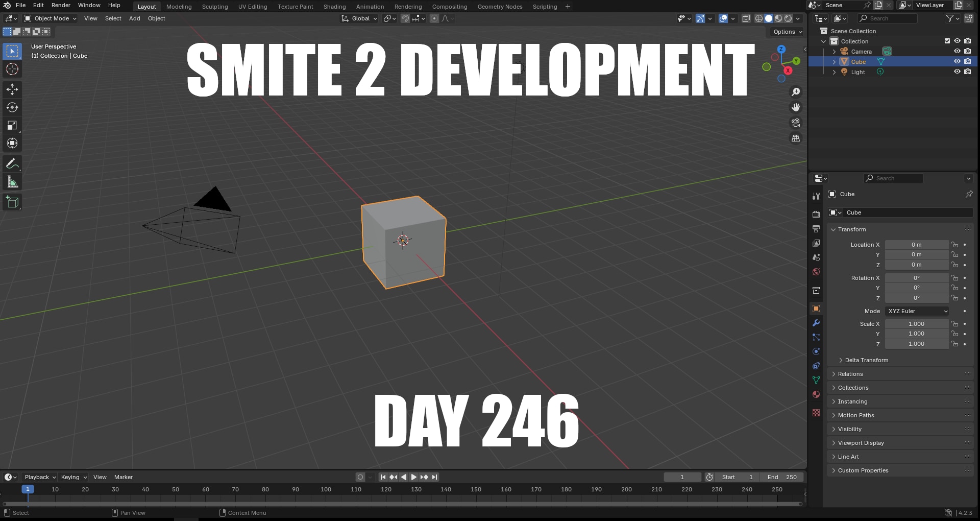980x521 pixels.
Task: Open the Render properties tab
Action: (x=816, y=214)
